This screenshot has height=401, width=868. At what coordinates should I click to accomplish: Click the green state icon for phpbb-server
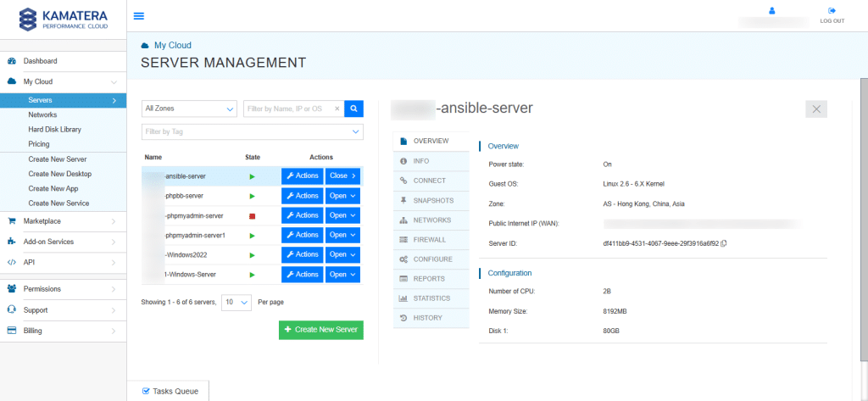coord(253,196)
